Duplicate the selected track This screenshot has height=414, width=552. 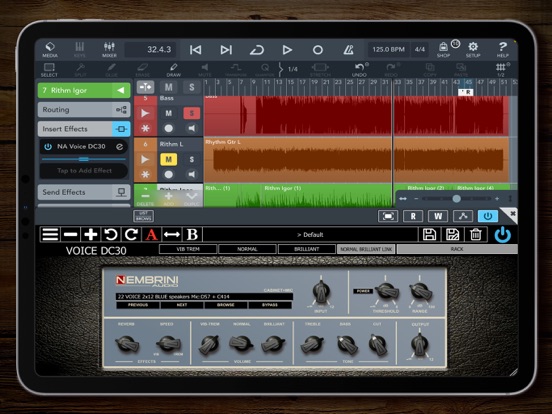pyautogui.click(x=192, y=199)
